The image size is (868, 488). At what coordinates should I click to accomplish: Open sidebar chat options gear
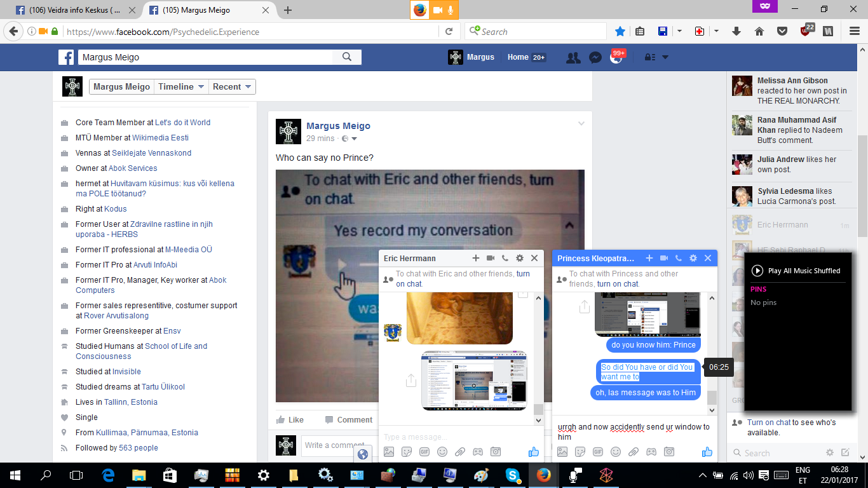[x=830, y=452]
